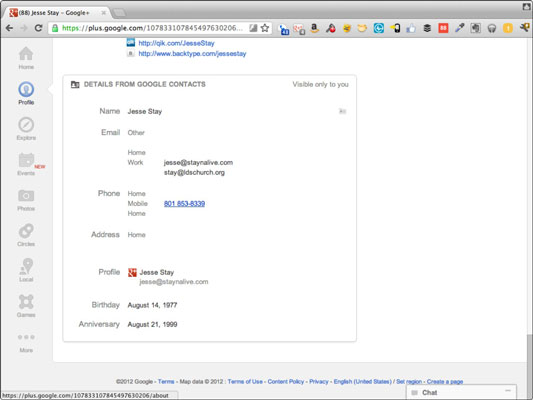Click email stay@ldschurch.org

click(x=194, y=172)
